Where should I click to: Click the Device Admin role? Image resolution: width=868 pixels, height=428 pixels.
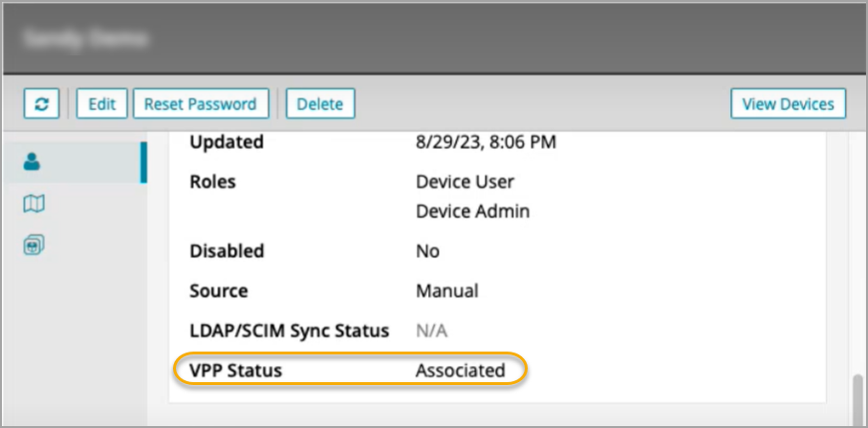coord(472,211)
